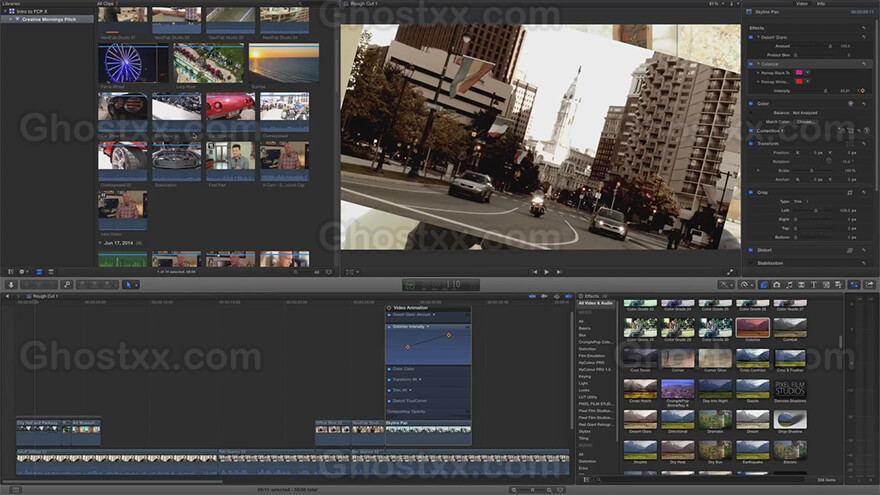Screen dimensions: 880x495
Task: Click Remap Black To pink swatch
Action: (x=799, y=73)
